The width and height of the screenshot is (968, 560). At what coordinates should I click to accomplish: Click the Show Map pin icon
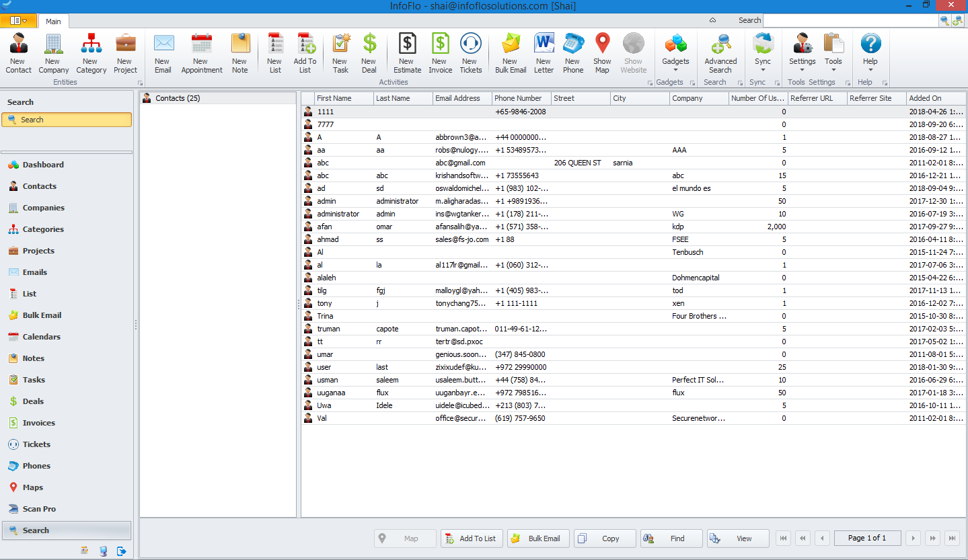click(x=602, y=52)
